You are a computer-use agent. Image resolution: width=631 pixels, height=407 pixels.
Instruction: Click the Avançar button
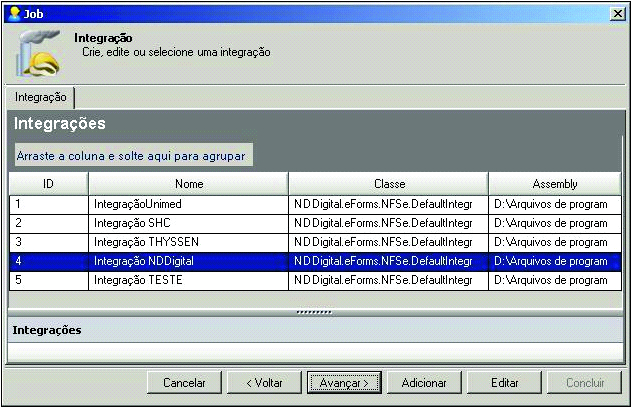point(344,382)
